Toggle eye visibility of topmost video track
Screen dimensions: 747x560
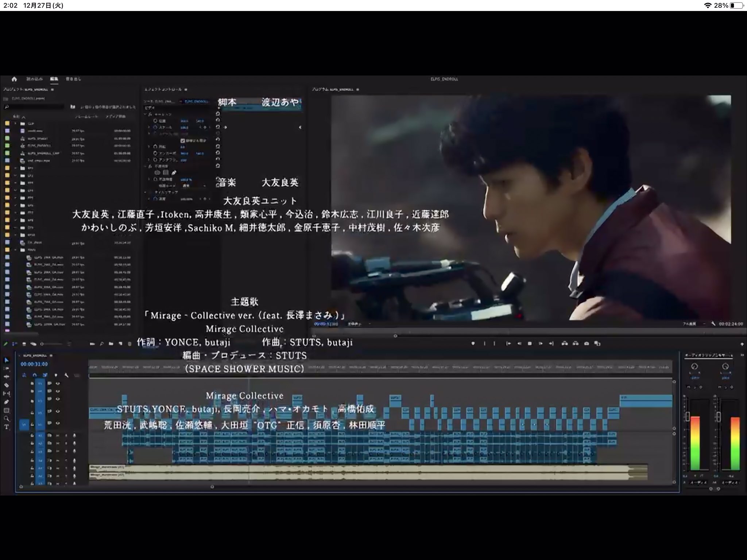point(58,383)
